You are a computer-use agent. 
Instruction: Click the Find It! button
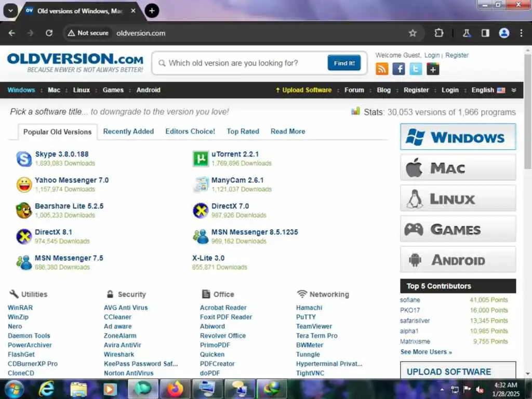[x=344, y=63]
